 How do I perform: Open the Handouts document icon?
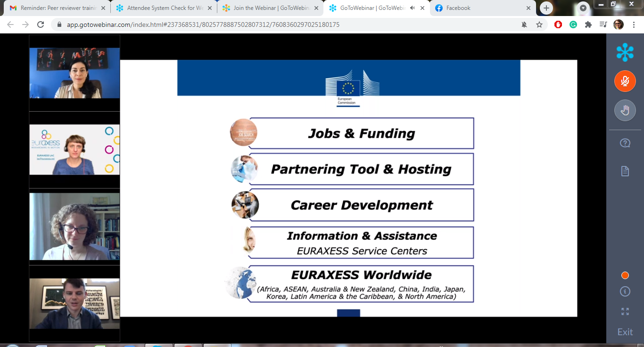pos(625,171)
